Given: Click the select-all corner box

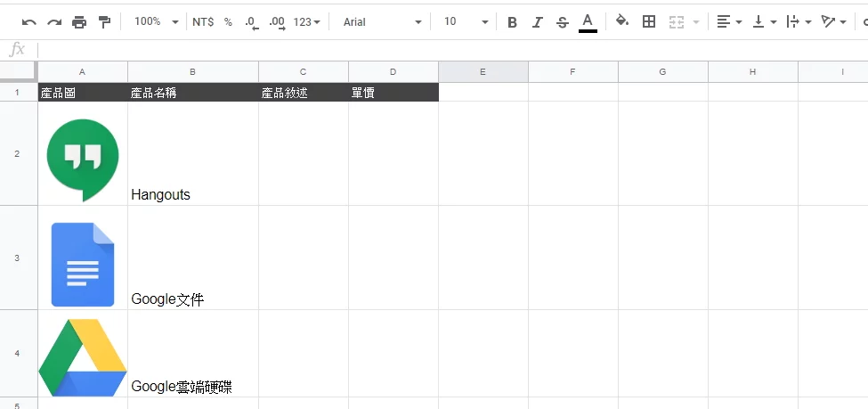Looking at the screenshot, I should click(19, 72).
